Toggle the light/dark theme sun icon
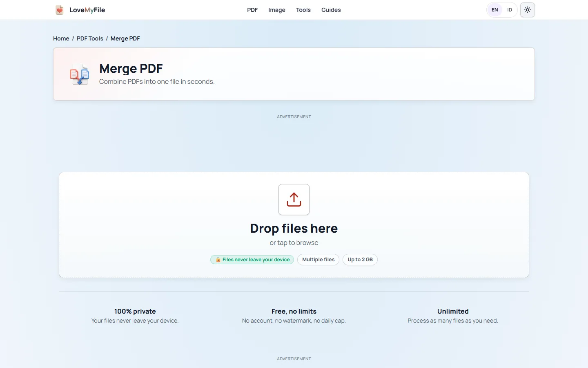Screen dimensions: 588x368 (528, 10)
